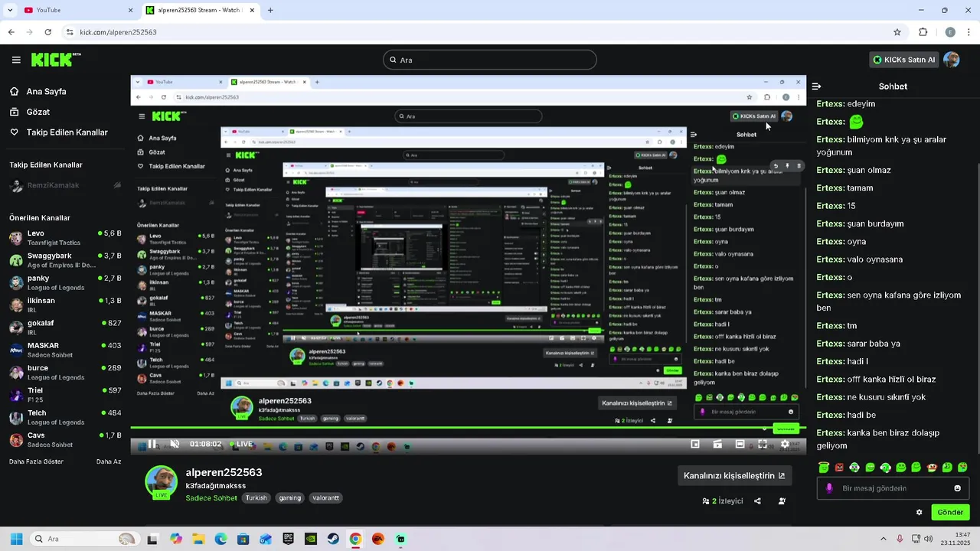The height and width of the screenshot is (551, 980).
Task: Open burce recommended channel
Action: (x=65, y=372)
